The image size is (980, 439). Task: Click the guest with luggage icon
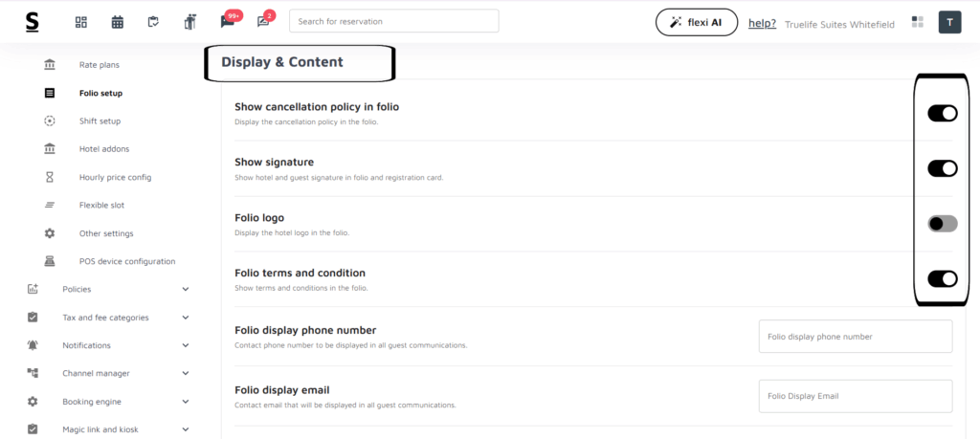(189, 22)
